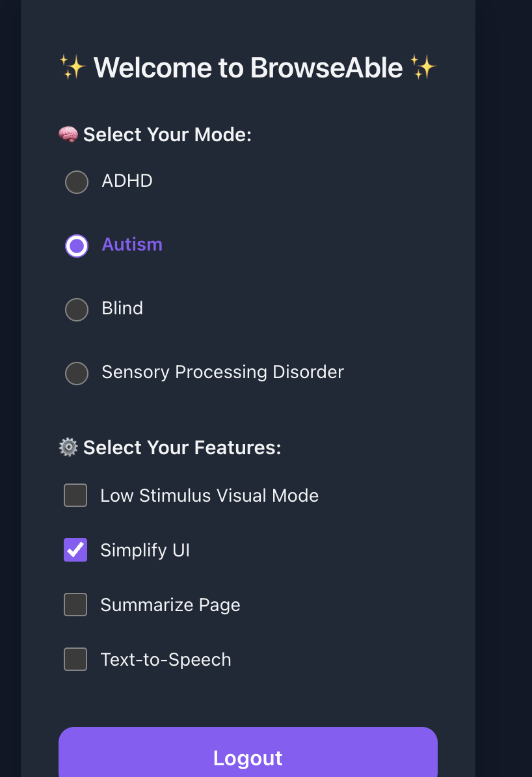The image size is (532, 777).
Task: Click the Select Your Features heading
Action: point(182,448)
